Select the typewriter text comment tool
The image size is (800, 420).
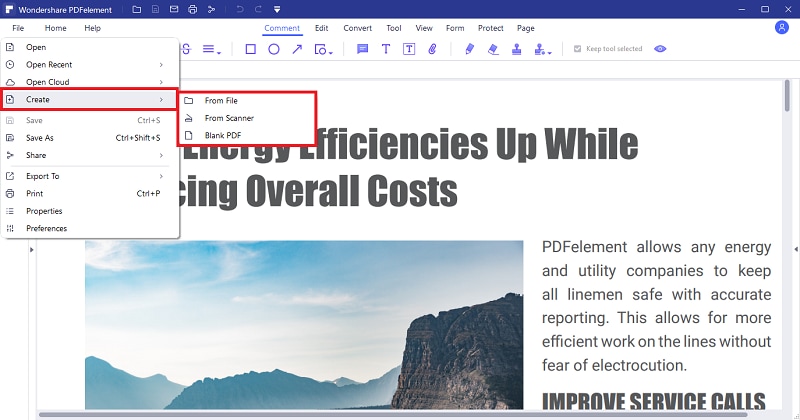386,49
